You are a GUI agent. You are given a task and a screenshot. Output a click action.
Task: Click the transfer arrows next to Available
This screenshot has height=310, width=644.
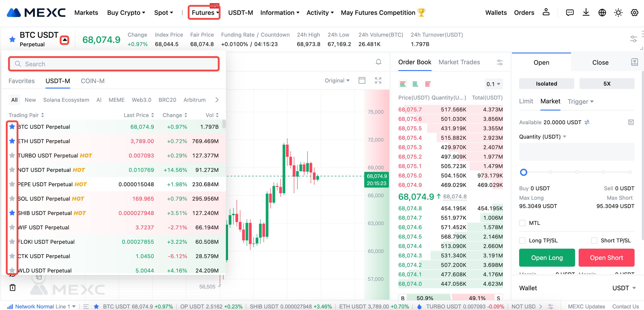[x=587, y=122]
